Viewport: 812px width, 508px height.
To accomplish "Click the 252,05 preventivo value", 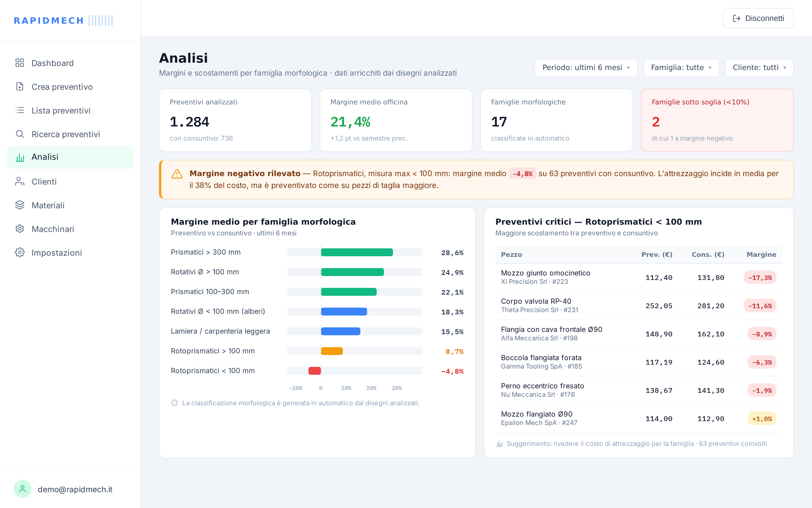I will click(659, 306).
